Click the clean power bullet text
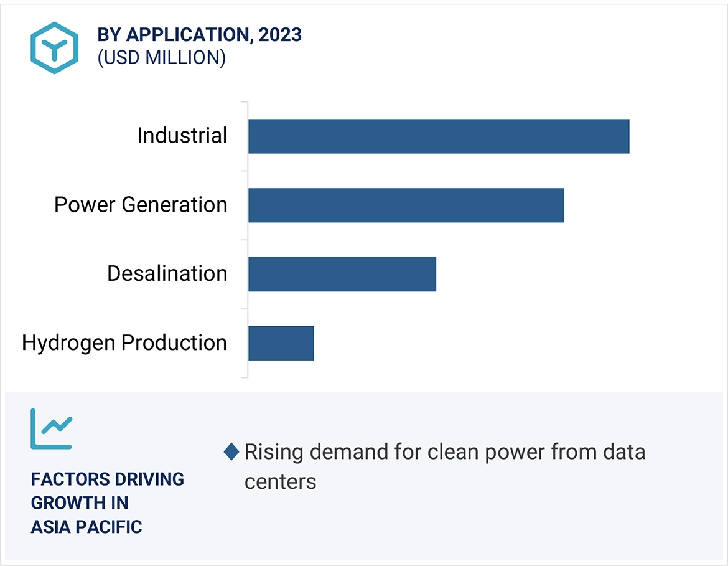The image size is (728, 566). pyautogui.click(x=445, y=452)
